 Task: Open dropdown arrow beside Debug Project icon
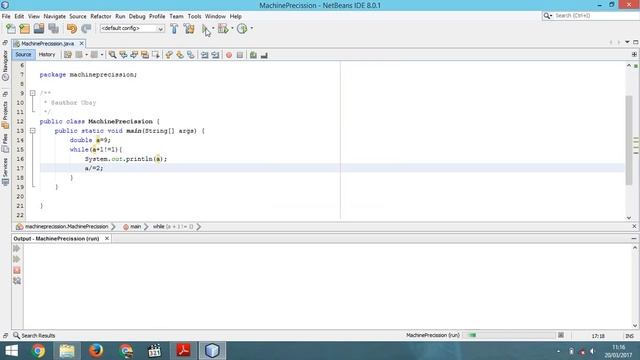(232, 28)
